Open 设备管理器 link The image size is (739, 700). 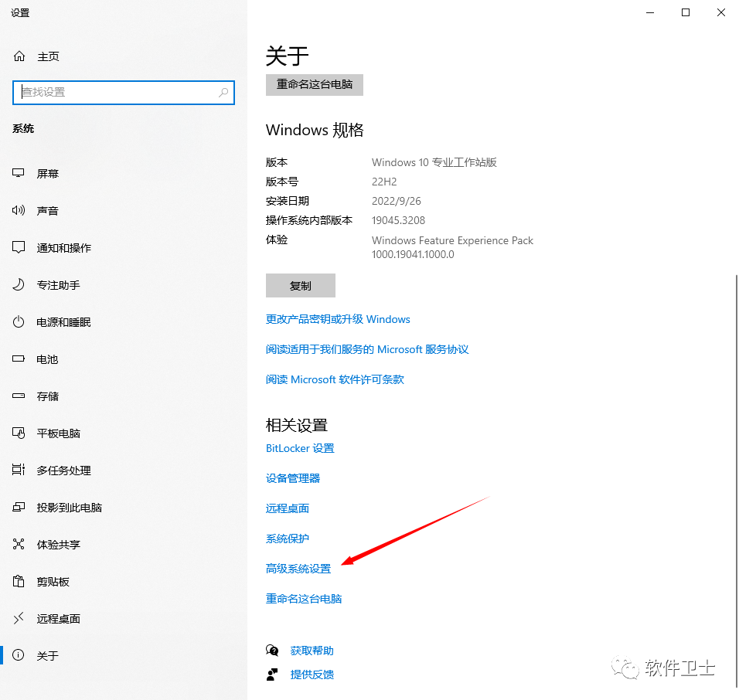pyautogui.click(x=293, y=478)
